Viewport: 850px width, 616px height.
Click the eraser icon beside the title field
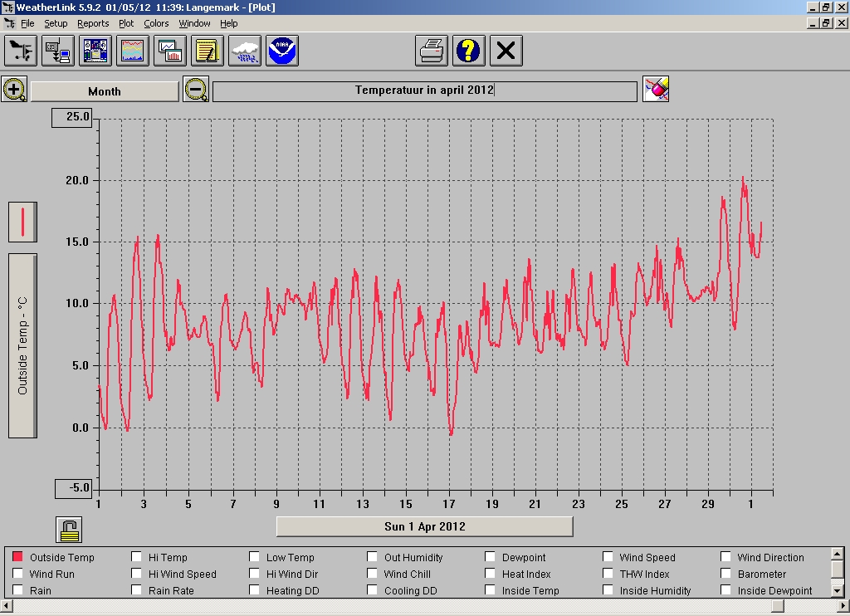(x=656, y=89)
